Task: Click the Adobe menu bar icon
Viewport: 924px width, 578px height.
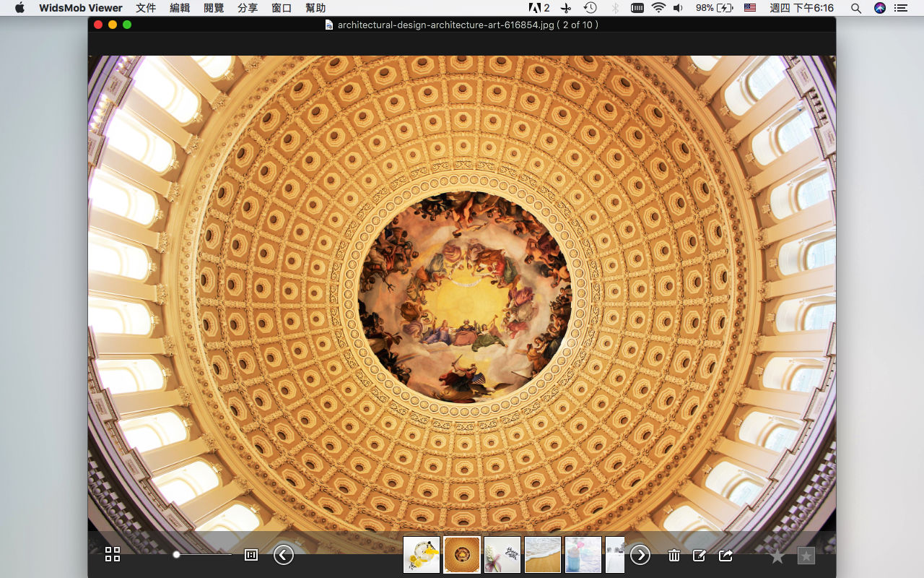Action: 539,8
